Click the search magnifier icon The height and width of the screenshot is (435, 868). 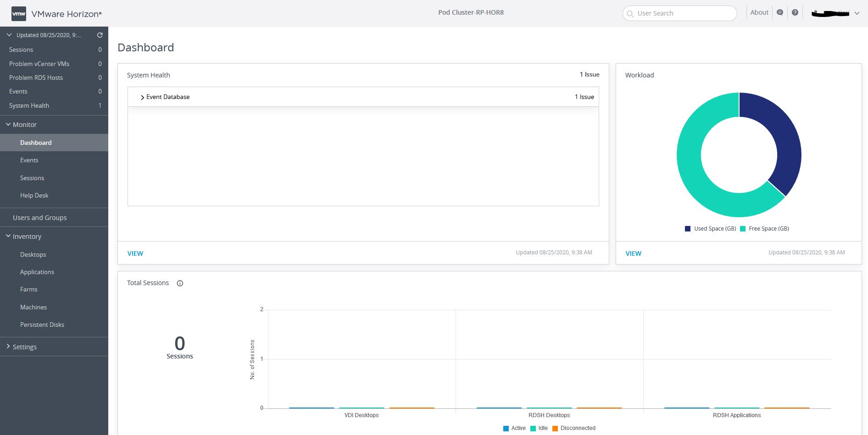tap(630, 14)
